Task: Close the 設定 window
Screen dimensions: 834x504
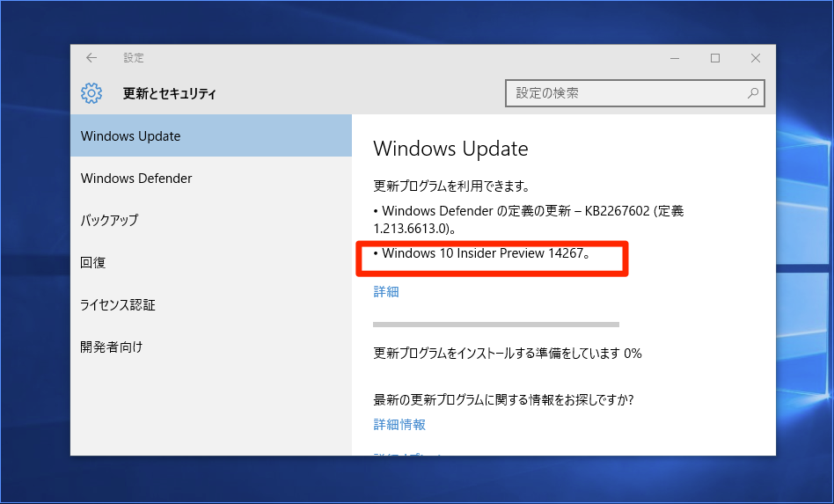Action: pyautogui.click(x=756, y=58)
